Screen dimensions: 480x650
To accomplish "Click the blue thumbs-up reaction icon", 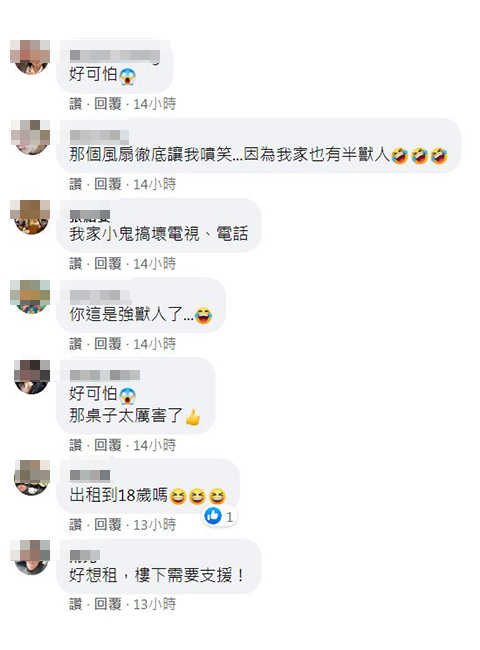I will point(213,516).
